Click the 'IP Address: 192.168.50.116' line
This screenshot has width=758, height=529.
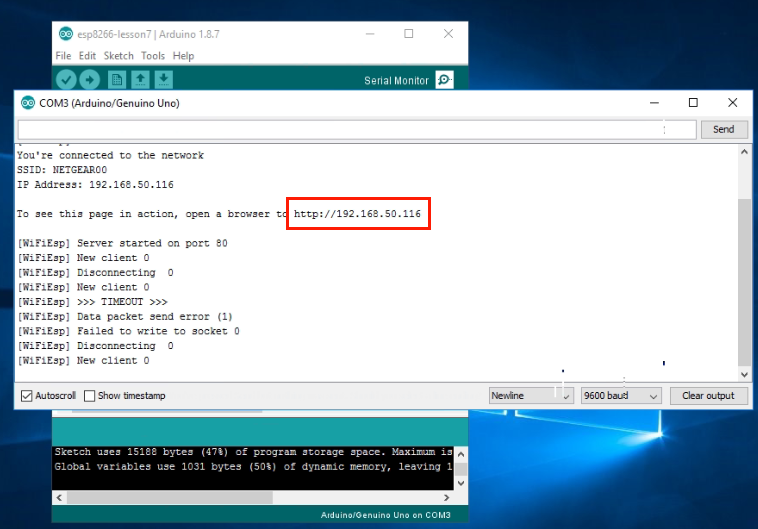click(x=95, y=184)
